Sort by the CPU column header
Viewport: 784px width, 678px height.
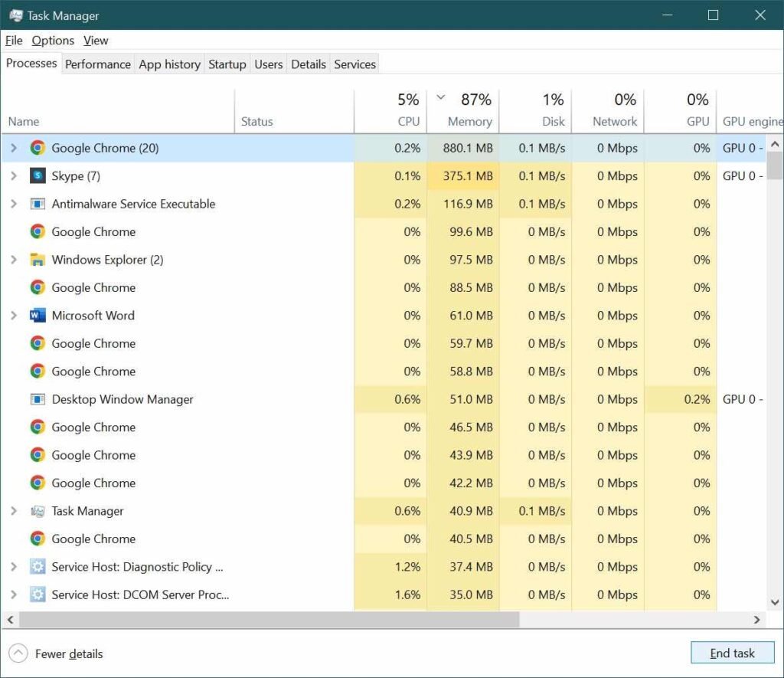pyautogui.click(x=390, y=111)
